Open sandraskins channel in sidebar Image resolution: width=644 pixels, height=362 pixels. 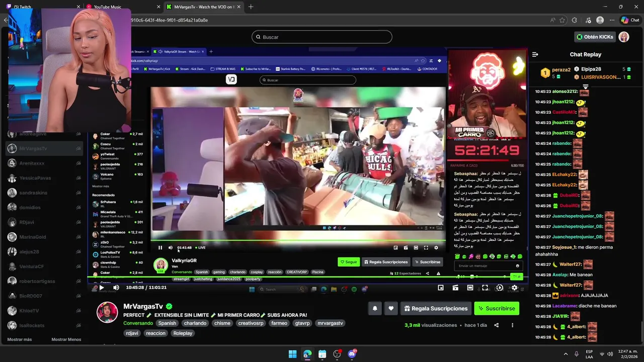pos(44,193)
